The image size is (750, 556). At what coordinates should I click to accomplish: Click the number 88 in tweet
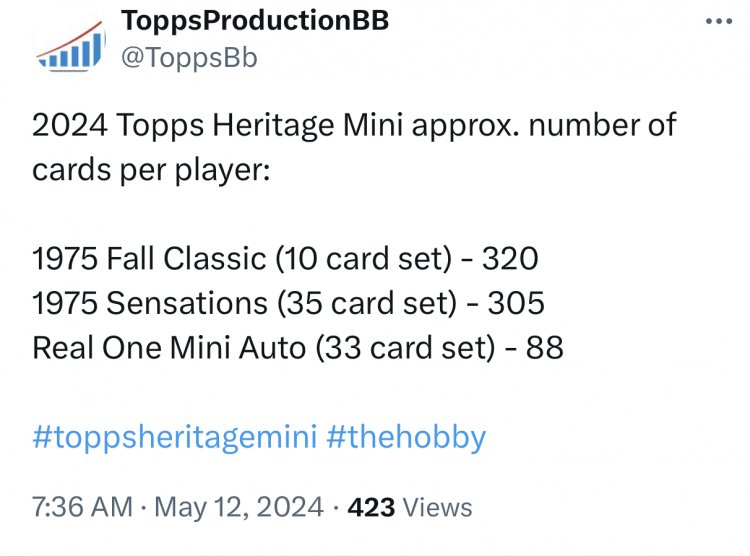pos(544,348)
